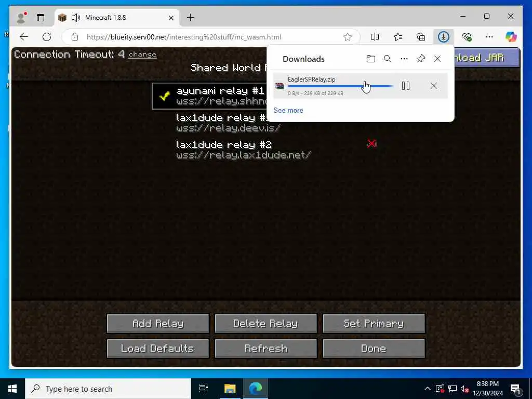Screen dimensions: 532x399
Task: Cancel the EaglerSPRelay.zip download
Action: [x=434, y=86]
